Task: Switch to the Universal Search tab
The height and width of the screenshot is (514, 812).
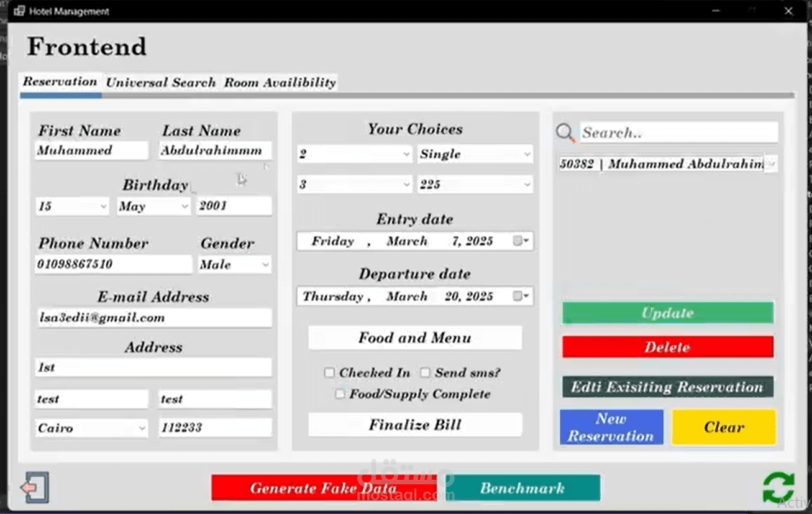Action: pos(161,82)
